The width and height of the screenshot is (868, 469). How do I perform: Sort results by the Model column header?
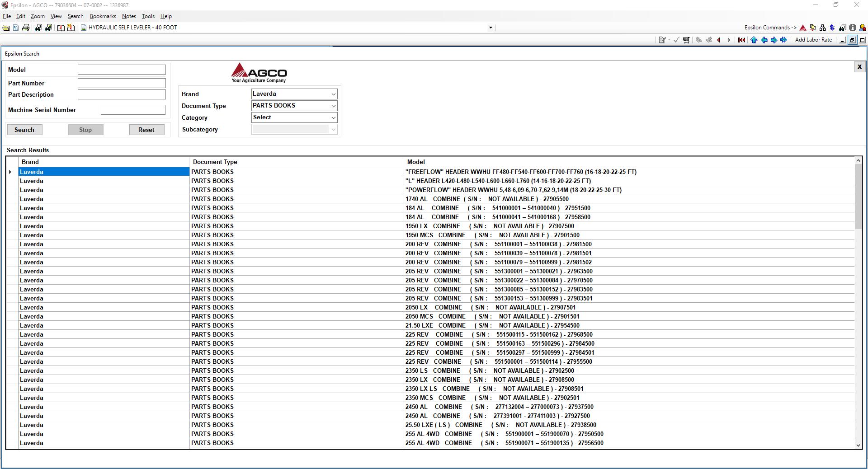point(629,162)
